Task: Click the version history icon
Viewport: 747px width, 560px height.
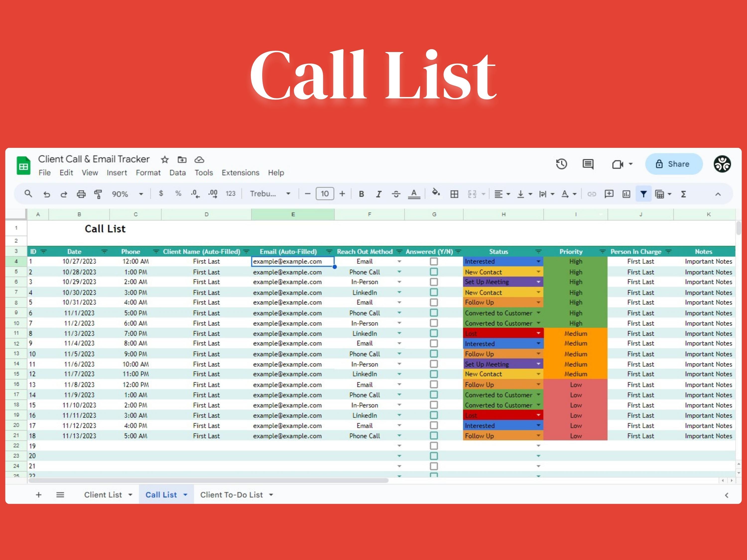Action: tap(561, 164)
